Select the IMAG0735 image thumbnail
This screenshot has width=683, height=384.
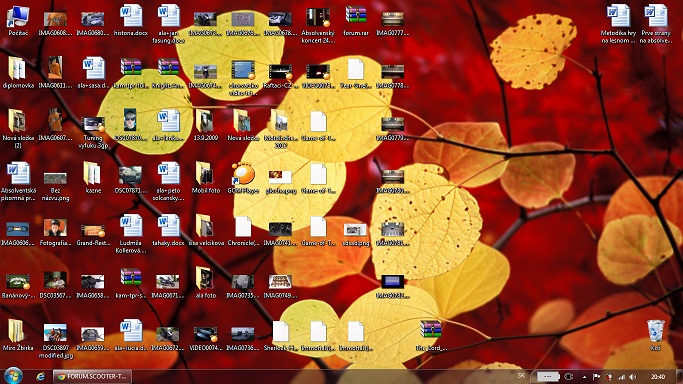(243, 286)
